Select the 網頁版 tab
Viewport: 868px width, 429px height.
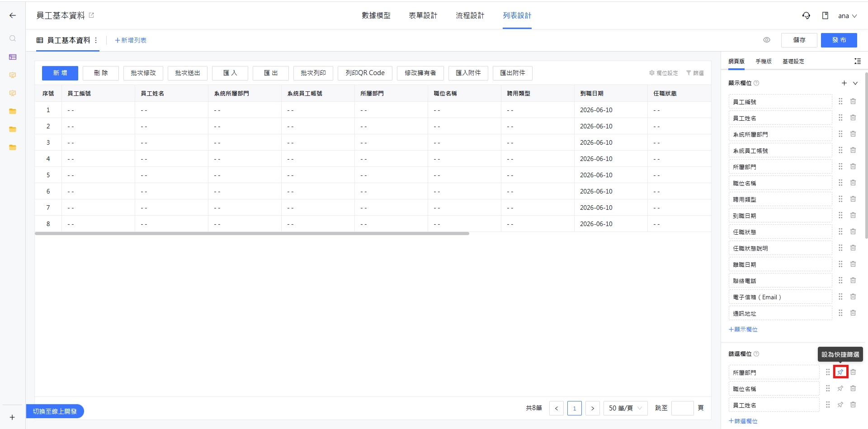[x=736, y=61]
